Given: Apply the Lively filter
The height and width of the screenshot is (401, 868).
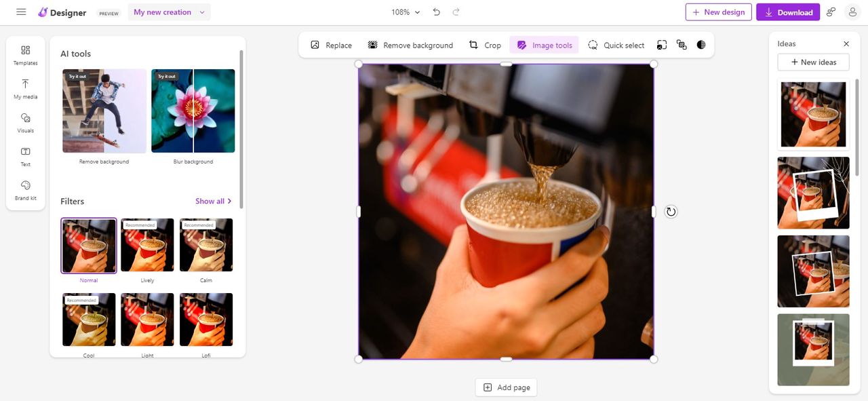Looking at the screenshot, I should pos(147,246).
